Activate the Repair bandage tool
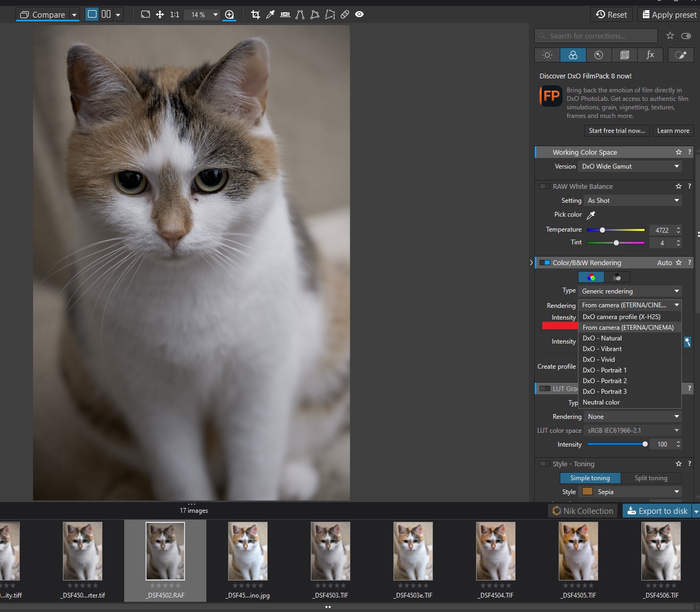The width and height of the screenshot is (700, 612). pyautogui.click(x=345, y=14)
